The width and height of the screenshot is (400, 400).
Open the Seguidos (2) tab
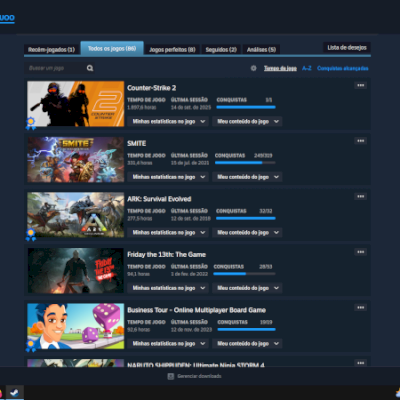[221, 50]
